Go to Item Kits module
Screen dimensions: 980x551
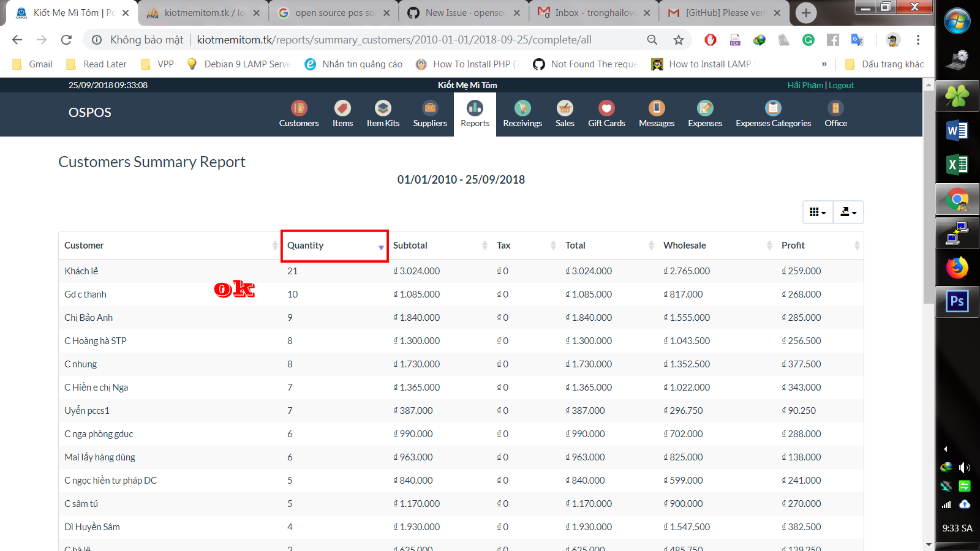383,114
